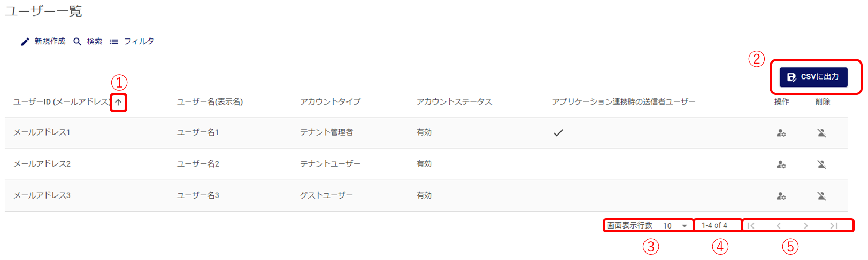Viewport: 868px width, 260px height.
Task: Go to the first page
Action: coord(751,226)
